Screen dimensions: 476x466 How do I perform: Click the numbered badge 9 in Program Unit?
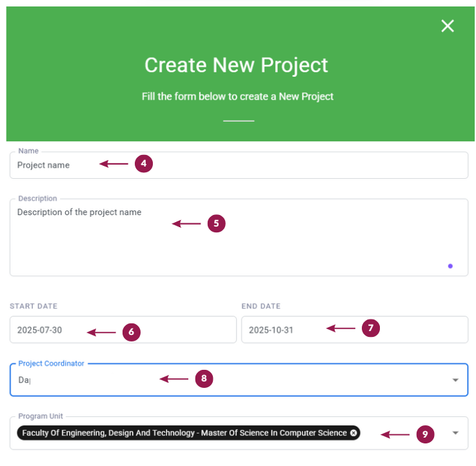(x=425, y=434)
